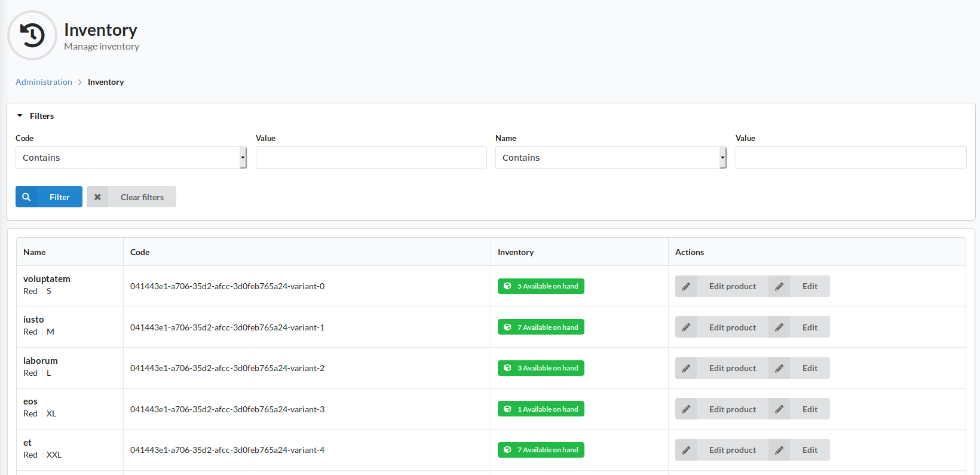This screenshot has width=980, height=475.
Task: Open the Name Contains dropdown
Action: point(611,158)
